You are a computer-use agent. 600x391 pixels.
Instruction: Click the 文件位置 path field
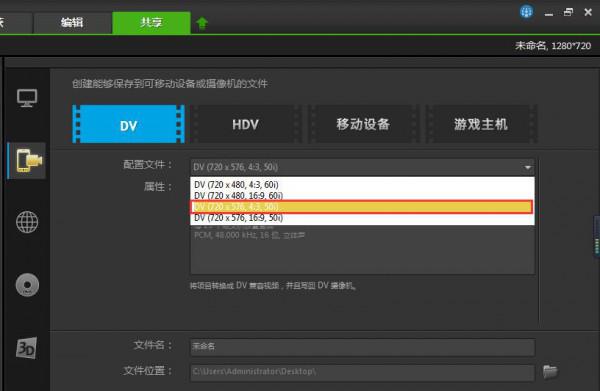[362, 372]
